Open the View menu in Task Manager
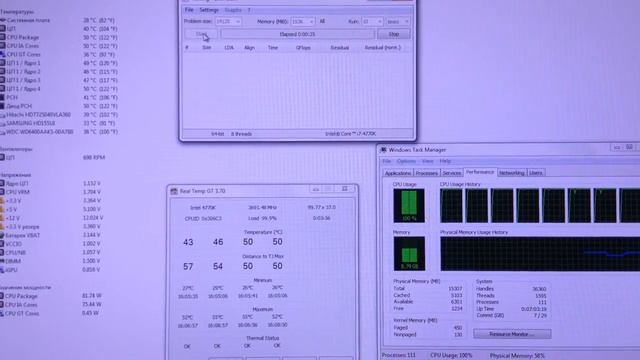 tap(427, 161)
